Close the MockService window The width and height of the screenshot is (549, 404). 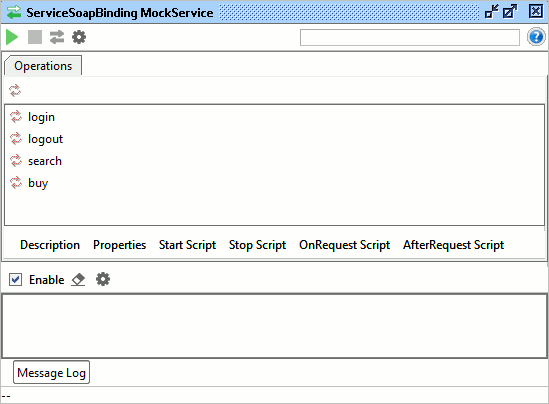536,11
